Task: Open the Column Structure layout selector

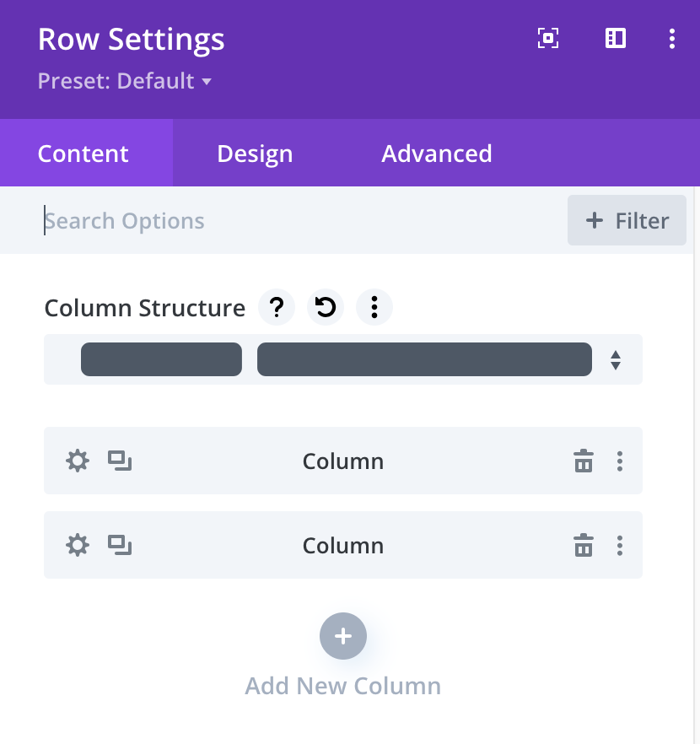Action: 343,360
